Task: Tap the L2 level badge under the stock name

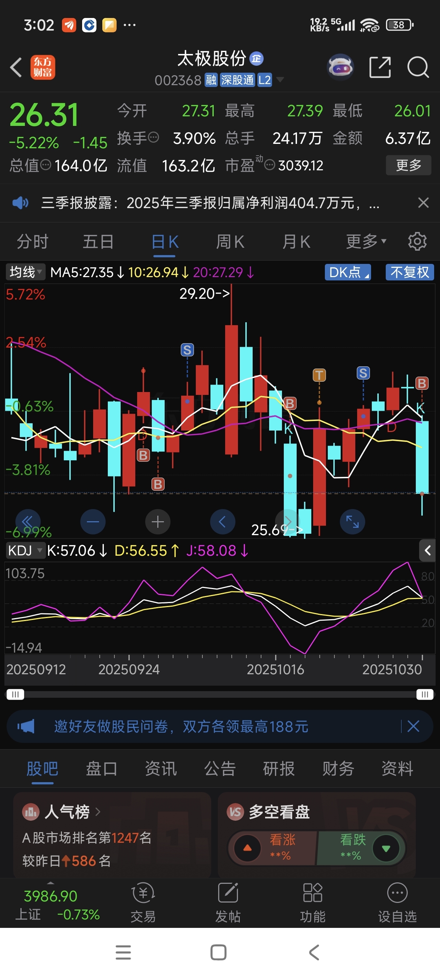Action: (264, 80)
